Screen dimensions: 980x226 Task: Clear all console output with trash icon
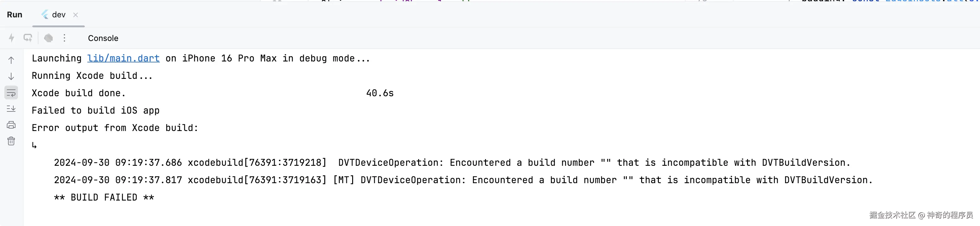click(x=11, y=141)
